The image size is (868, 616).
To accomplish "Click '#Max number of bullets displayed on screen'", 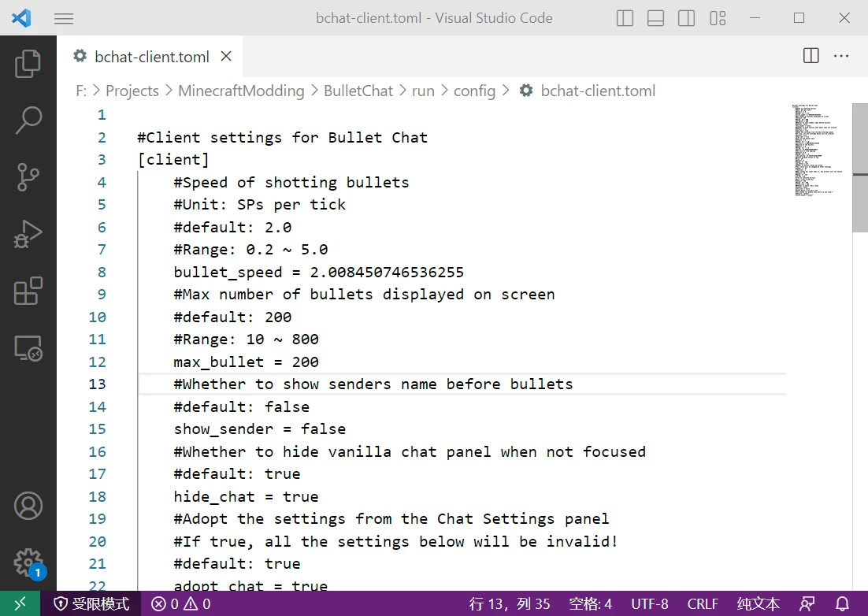I will click(x=364, y=295).
